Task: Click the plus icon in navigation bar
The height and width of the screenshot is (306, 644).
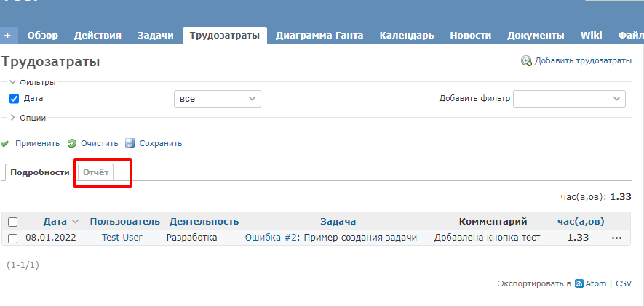Action: click(x=8, y=35)
